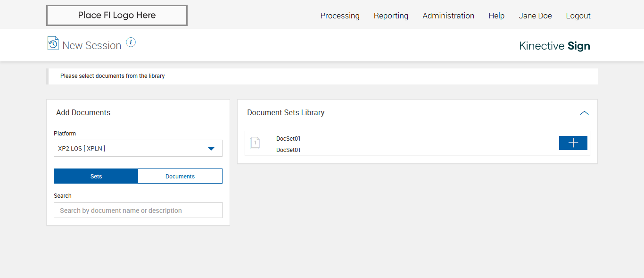The image size is (644, 278).
Task: Open the Reporting menu
Action: point(391,16)
